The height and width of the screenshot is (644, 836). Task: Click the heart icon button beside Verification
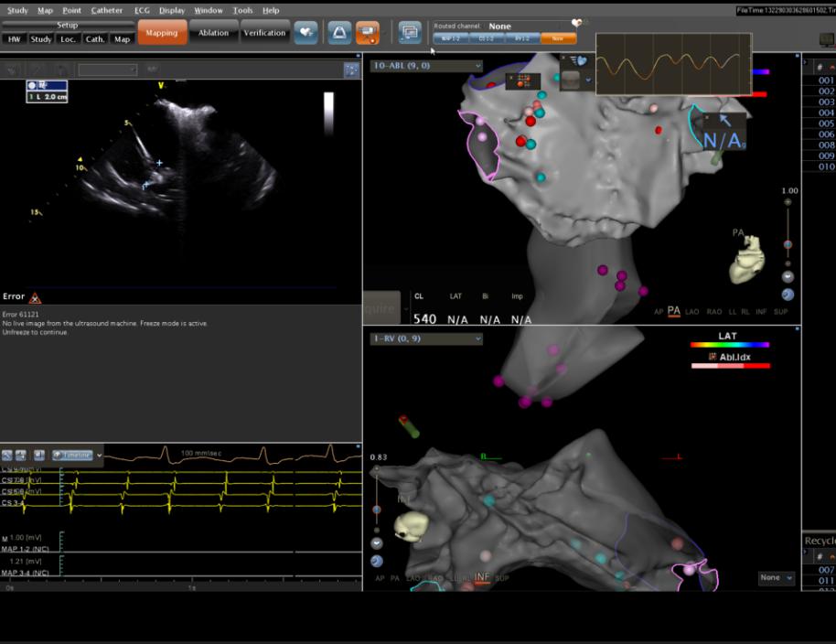pos(306,32)
